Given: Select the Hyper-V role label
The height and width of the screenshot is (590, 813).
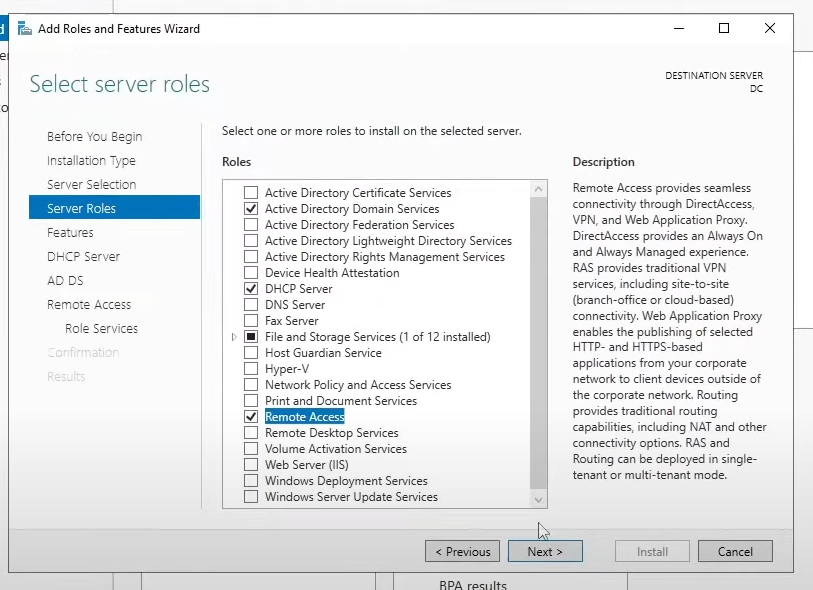Looking at the screenshot, I should [x=287, y=369].
